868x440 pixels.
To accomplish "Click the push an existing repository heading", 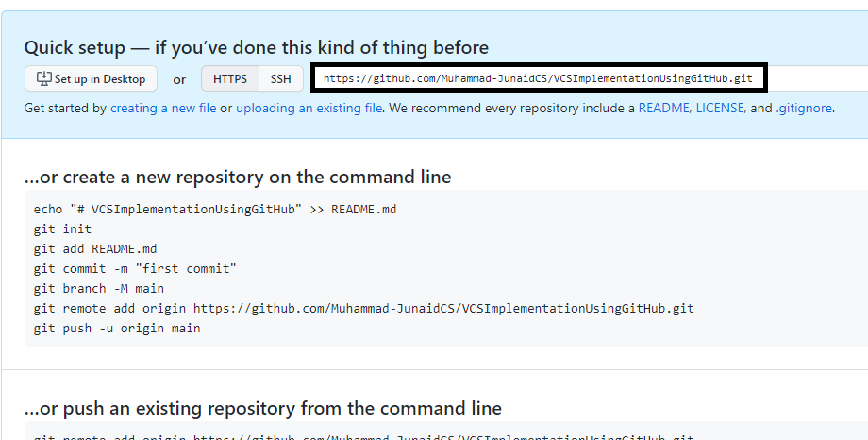I will 263,409.
